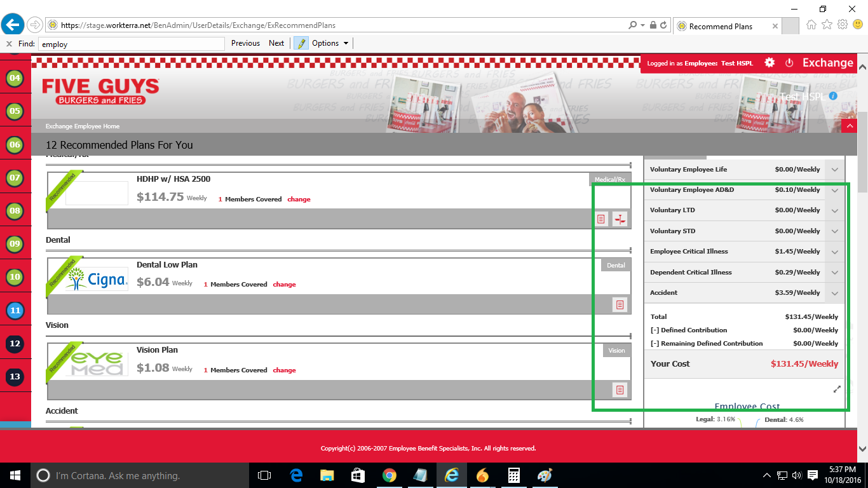
Task: Go to step 08 circle
Action: point(15,211)
